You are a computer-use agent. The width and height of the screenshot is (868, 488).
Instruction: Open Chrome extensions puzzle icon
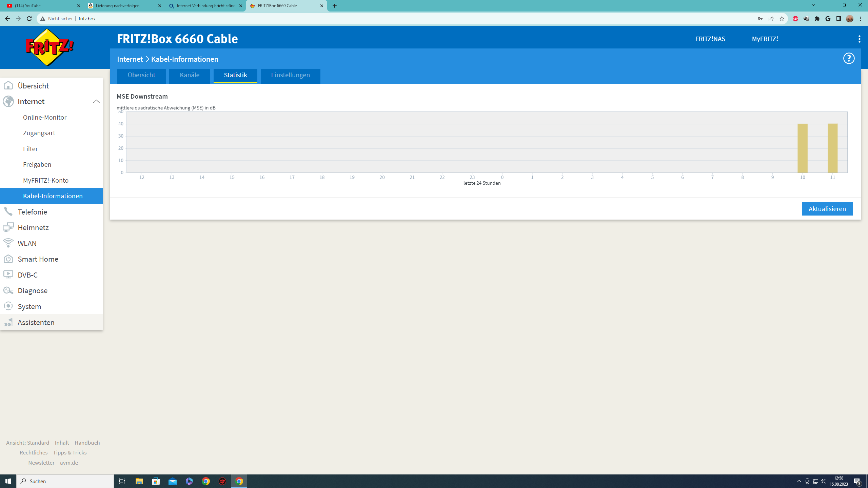tap(817, 19)
